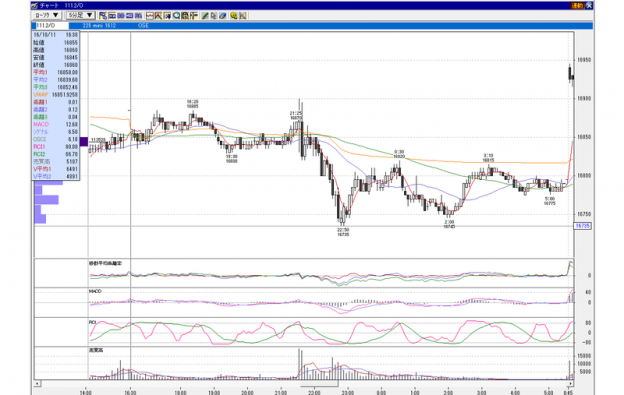The height and width of the screenshot is (395, 624).
Task: Click the chart application icon in title bar
Action: [x=35, y=6]
